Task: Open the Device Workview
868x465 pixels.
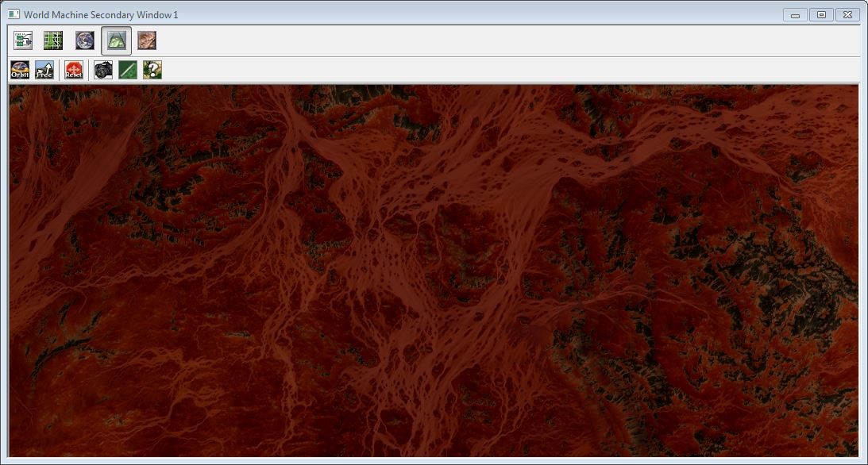Action: [22, 40]
